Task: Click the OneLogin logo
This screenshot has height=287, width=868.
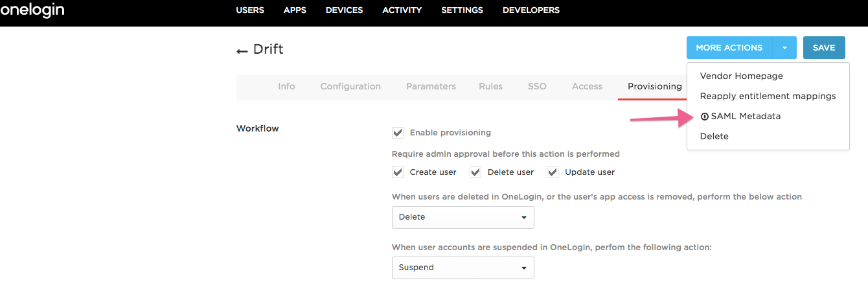Action: tap(32, 10)
